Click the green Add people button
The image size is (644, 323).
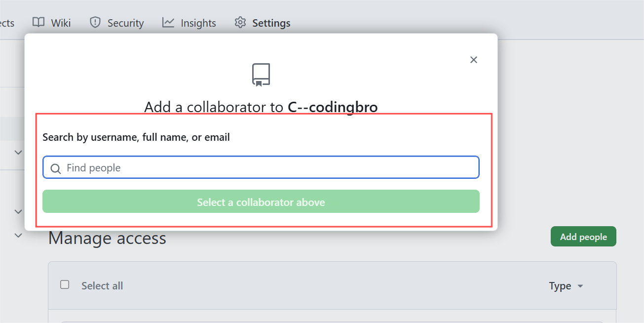[x=583, y=237]
